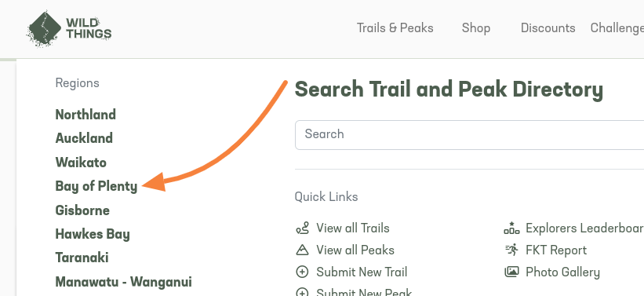Select the Taranaki region
644x296 pixels.
pos(82,258)
